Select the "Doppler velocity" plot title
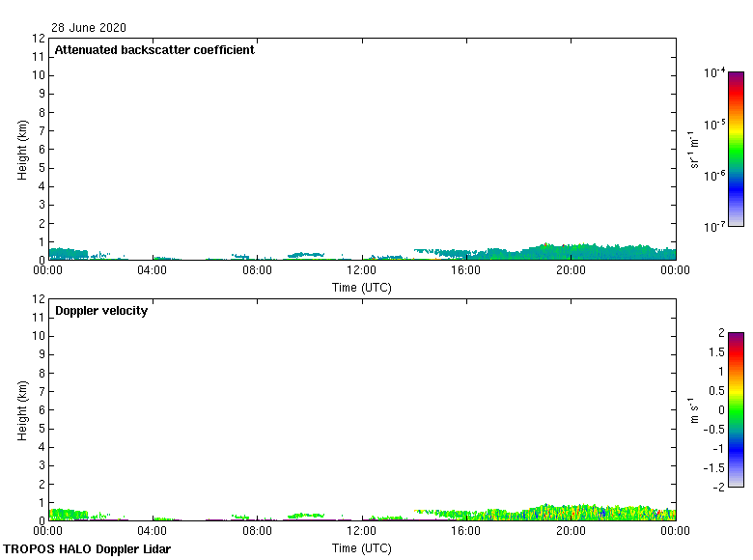 [x=101, y=311]
